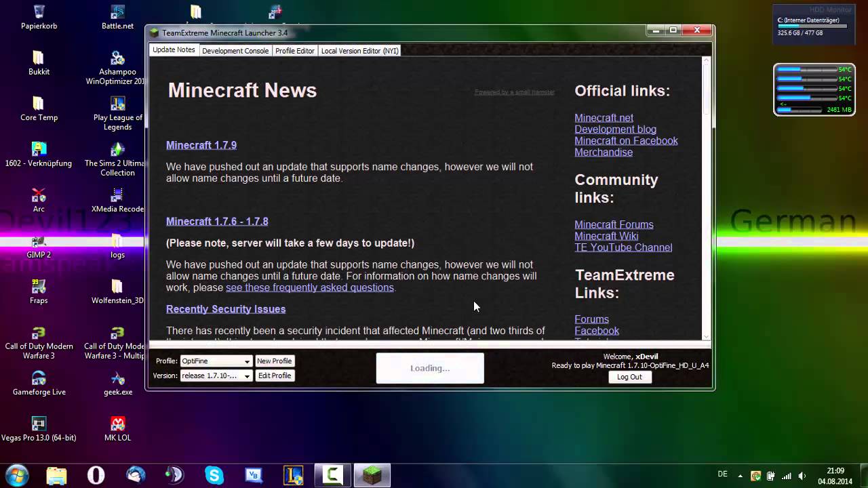Select the Minecraft launcher taskbar button

coord(372,475)
